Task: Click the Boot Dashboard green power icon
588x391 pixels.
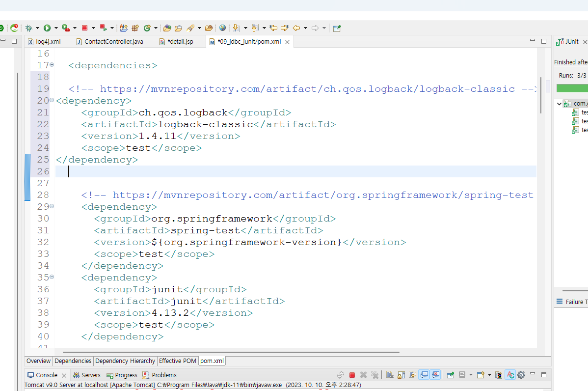Action: 1,28
